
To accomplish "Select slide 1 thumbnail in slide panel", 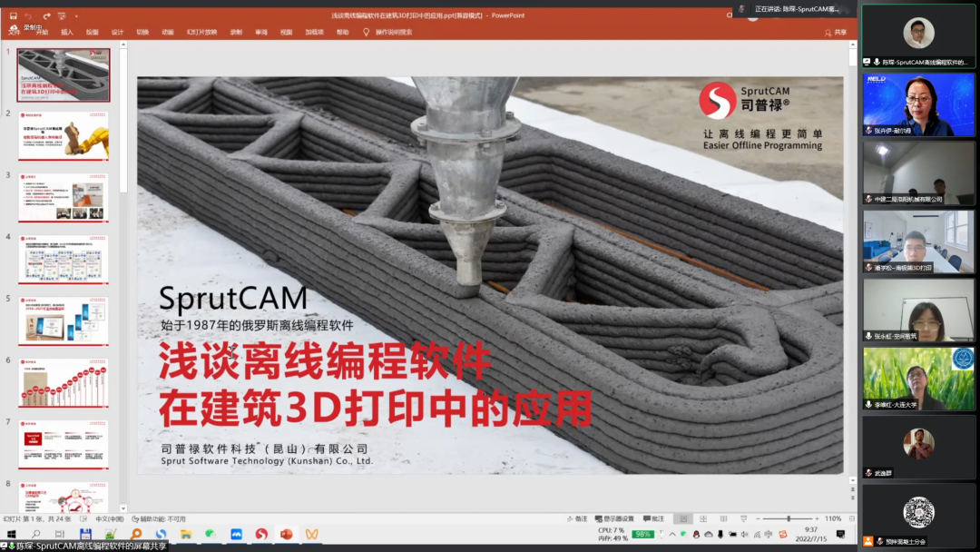I will 64,75.
